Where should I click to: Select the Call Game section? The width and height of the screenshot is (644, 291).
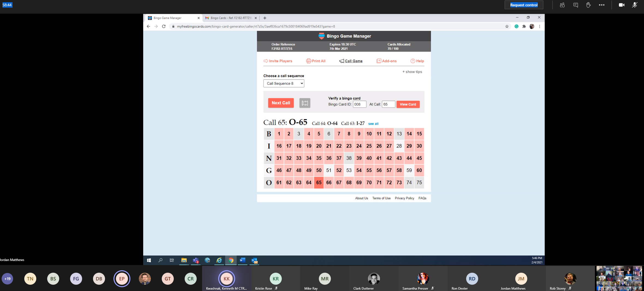point(351,61)
